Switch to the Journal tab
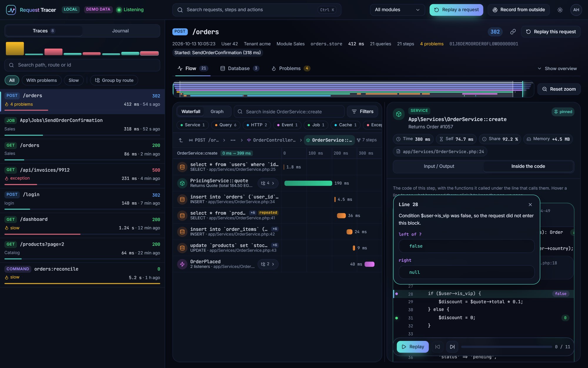Image resolution: width=588 pixels, height=368 pixels. (120, 31)
